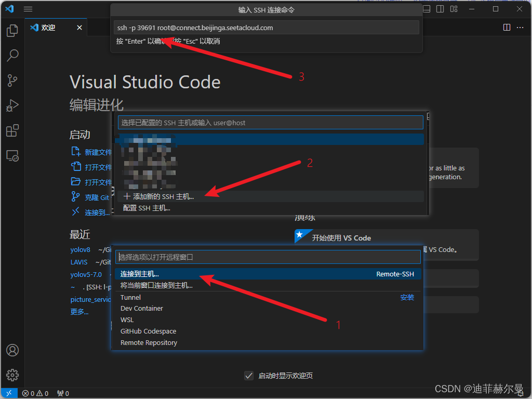
Task: Click the 安装 install link for Tunnel
Action: click(x=407, y=297)
